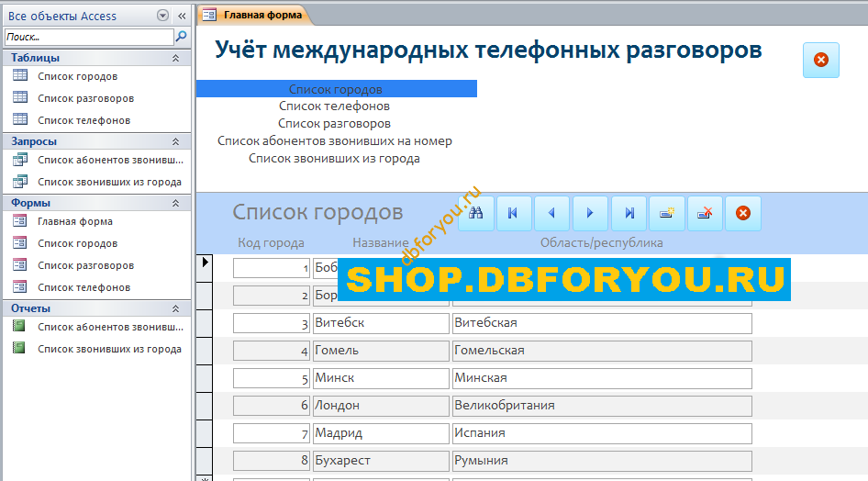Open form Главная форма in navigation

tap(74, 221)
